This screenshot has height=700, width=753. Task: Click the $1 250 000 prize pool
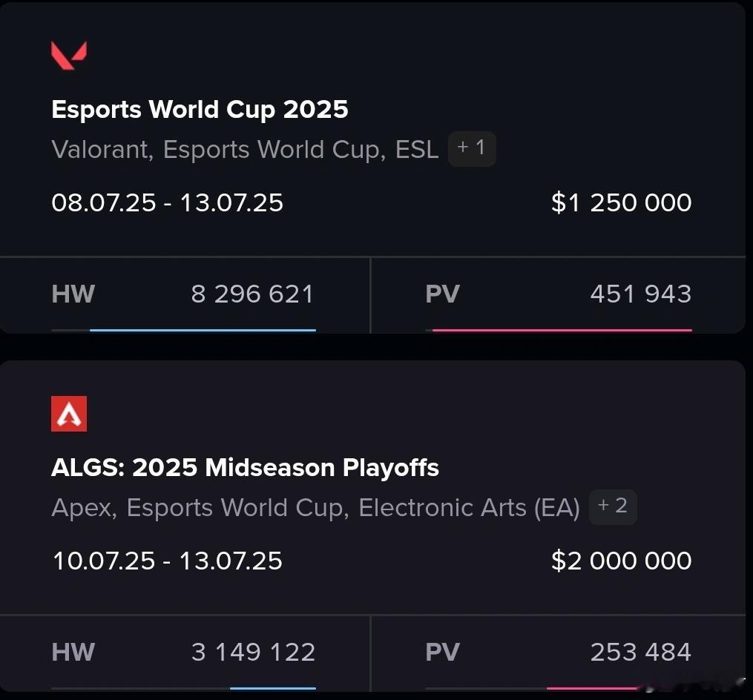[x=622, y=202]
